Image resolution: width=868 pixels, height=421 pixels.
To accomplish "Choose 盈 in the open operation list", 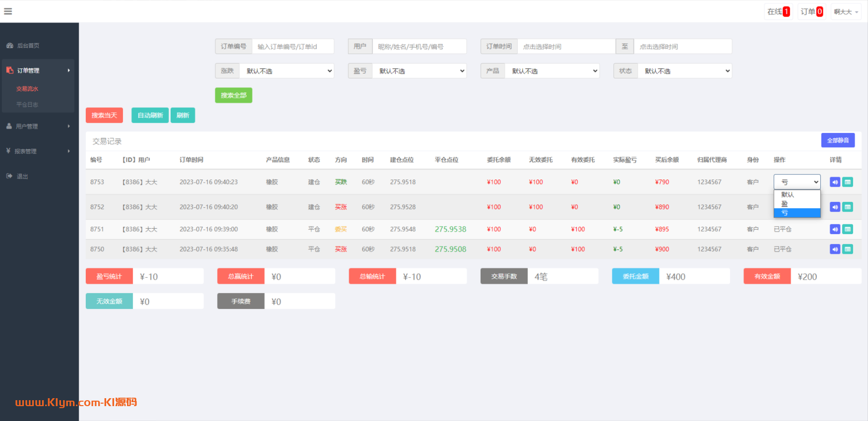I will point(797,204).
